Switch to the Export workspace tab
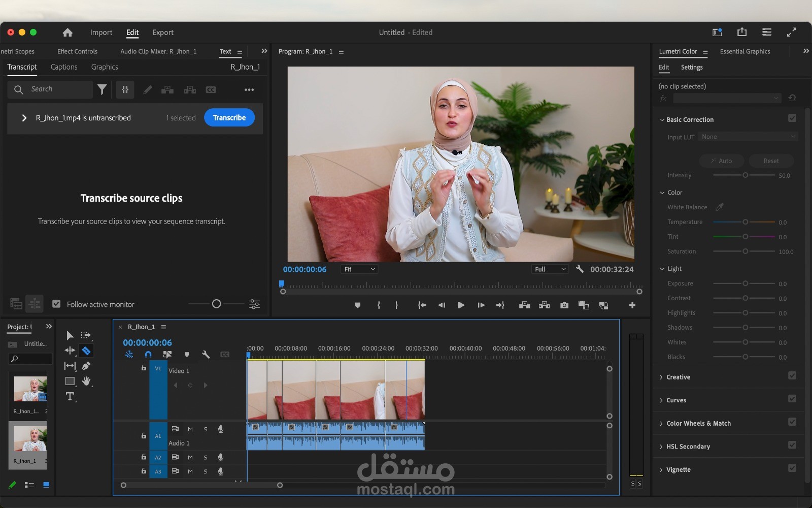This screenshot has width=812, height=508. (162, 33)
